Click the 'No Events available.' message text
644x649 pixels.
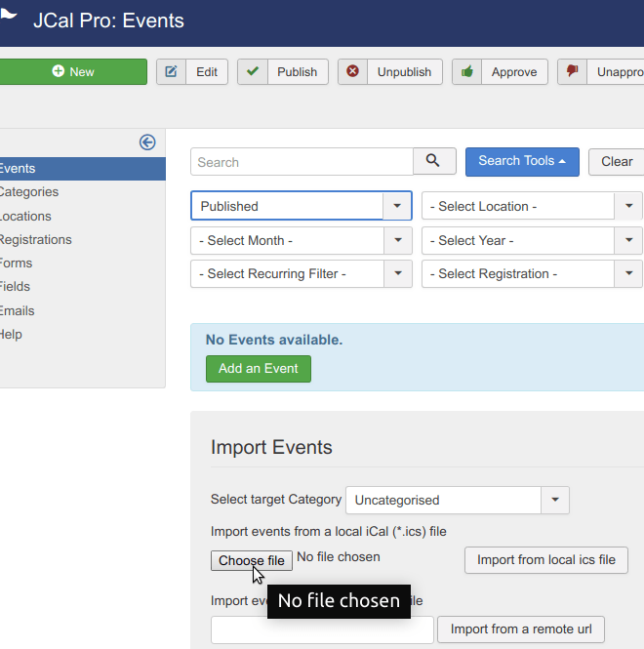coord(274,340)
